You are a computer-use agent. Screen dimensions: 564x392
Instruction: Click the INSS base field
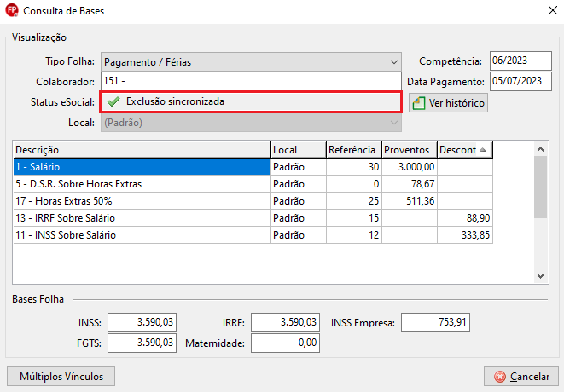pyautogui.click(x=142, y=322)
